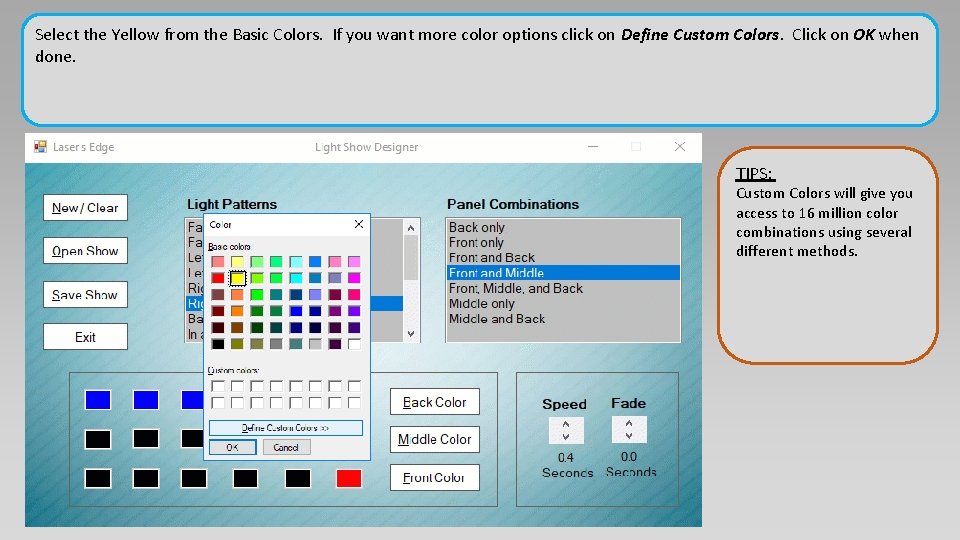
Task: Click the Front Color button
Action: (435, 478)
